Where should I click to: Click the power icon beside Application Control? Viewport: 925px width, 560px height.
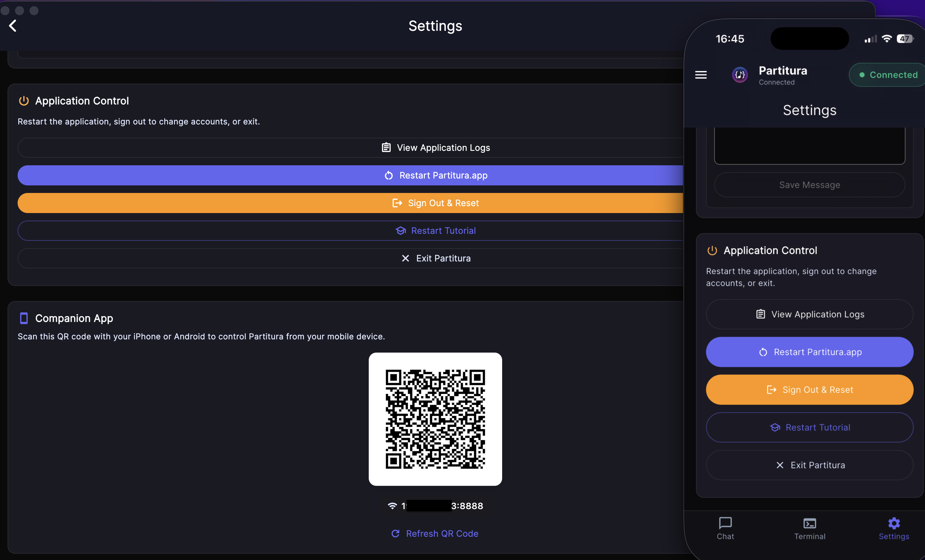(x=24, y=101)
